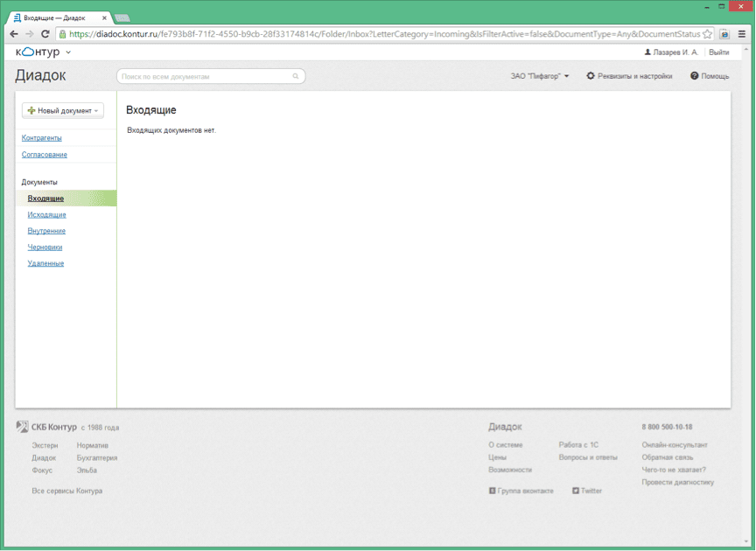Image resolution: width=756 pixels, height=551 pixels.
Task: Open the Удаленные folder
Action: pos(45,263)
